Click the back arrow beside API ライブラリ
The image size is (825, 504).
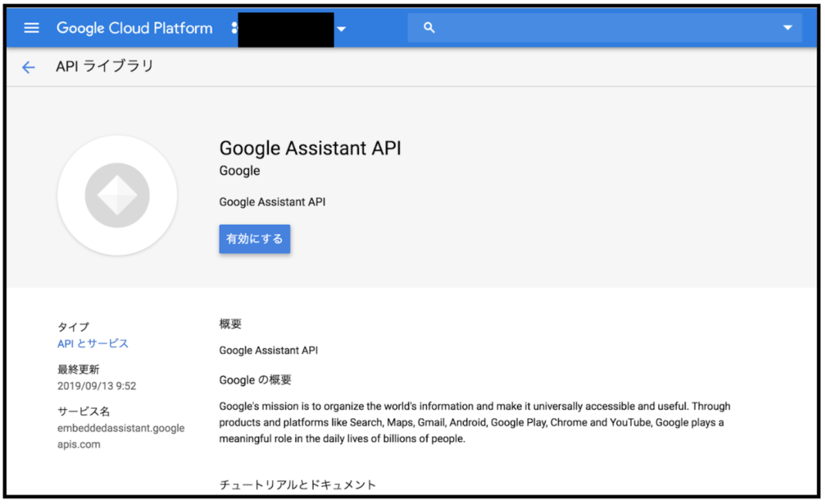pyautogui.click(x=28, y=67)
